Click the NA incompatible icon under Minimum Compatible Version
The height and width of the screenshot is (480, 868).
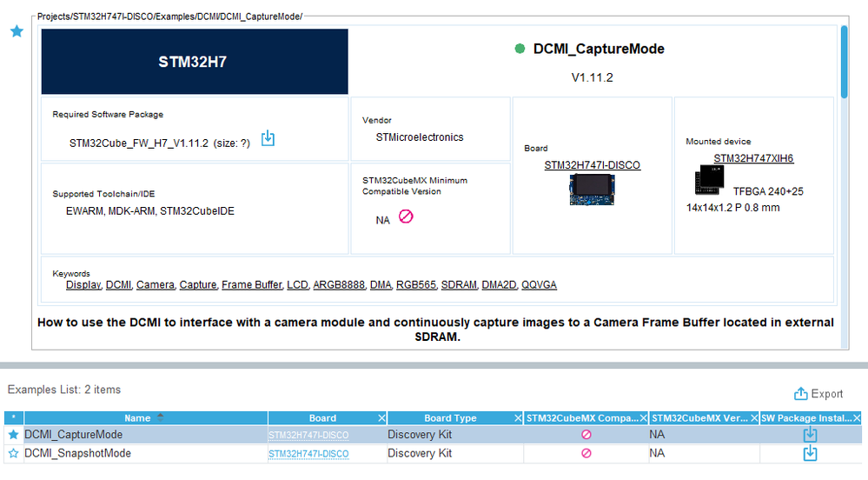(x=406, y=217)
